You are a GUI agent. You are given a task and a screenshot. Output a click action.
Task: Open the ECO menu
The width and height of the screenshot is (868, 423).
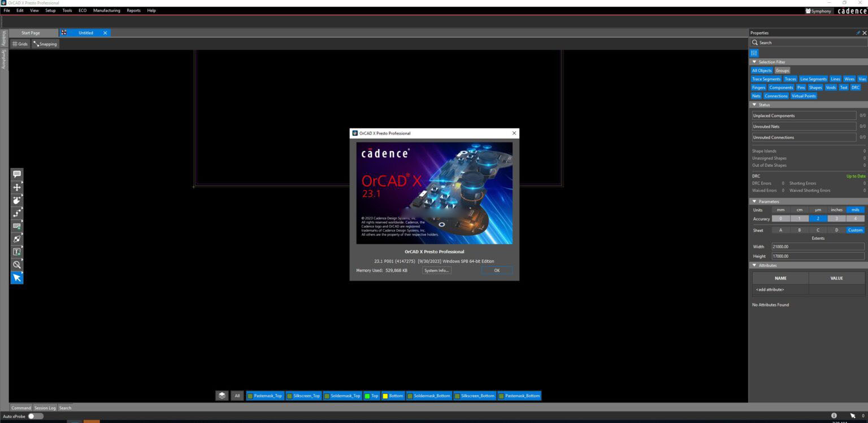click(83, 11)
